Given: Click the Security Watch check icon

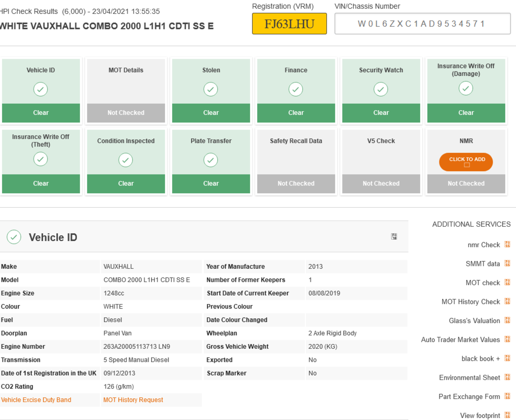Looking at the screenshot, I should tap(381, 89).
